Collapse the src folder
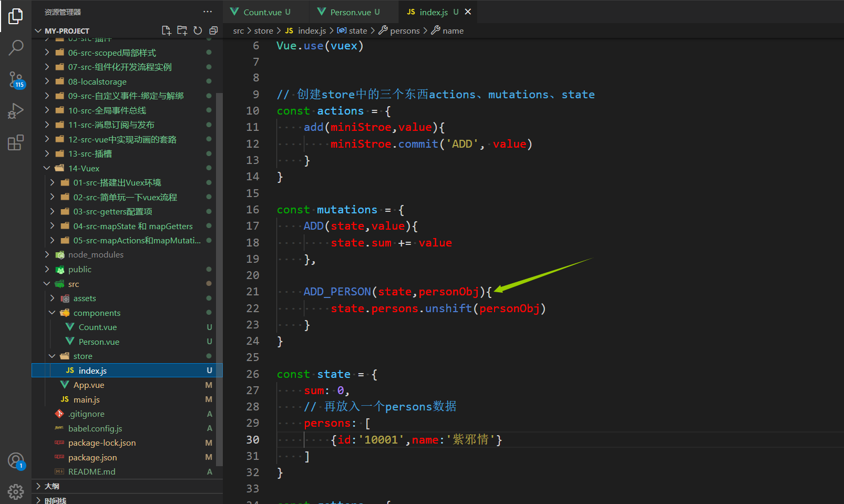The image size is (844, 504). click(47, 284)
